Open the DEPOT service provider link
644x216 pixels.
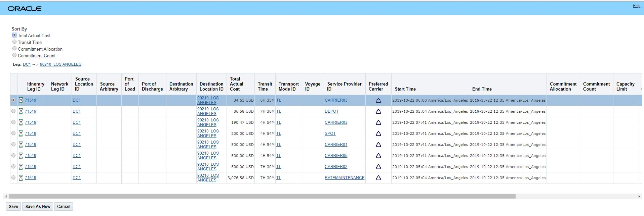[x=331, y=111]
